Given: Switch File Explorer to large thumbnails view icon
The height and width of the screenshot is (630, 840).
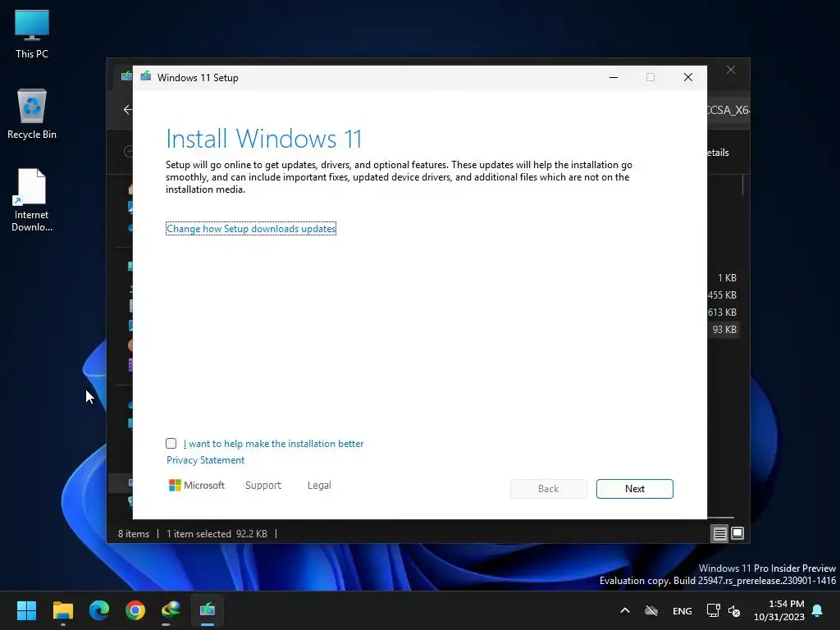Looking at the screenshot, I should click(737, 533).
